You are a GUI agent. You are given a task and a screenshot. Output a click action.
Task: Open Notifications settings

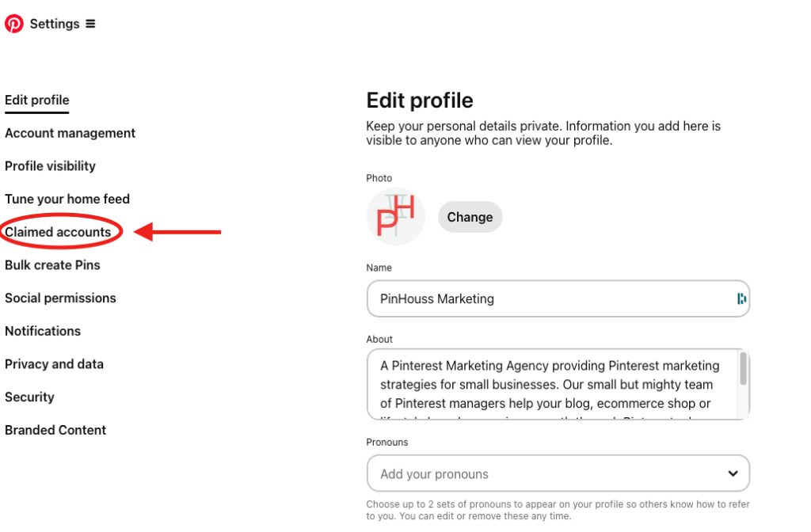click(x=43, y=331)
